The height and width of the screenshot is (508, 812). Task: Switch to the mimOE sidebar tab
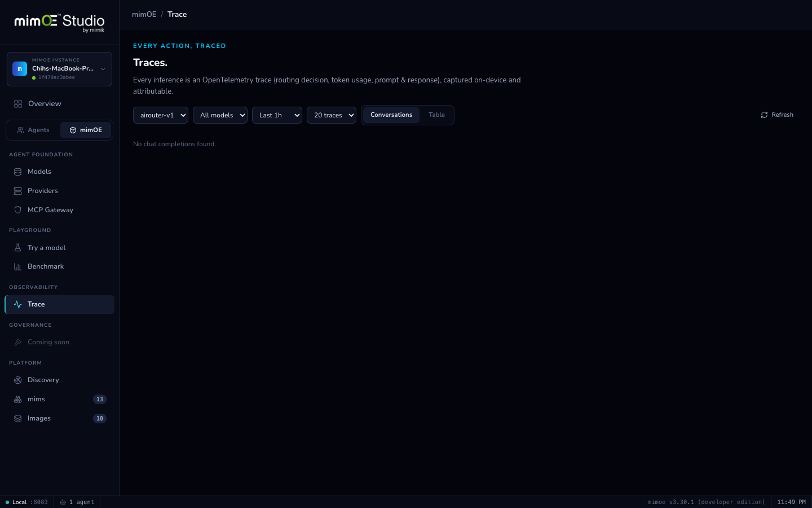click(x=86, y=130)
